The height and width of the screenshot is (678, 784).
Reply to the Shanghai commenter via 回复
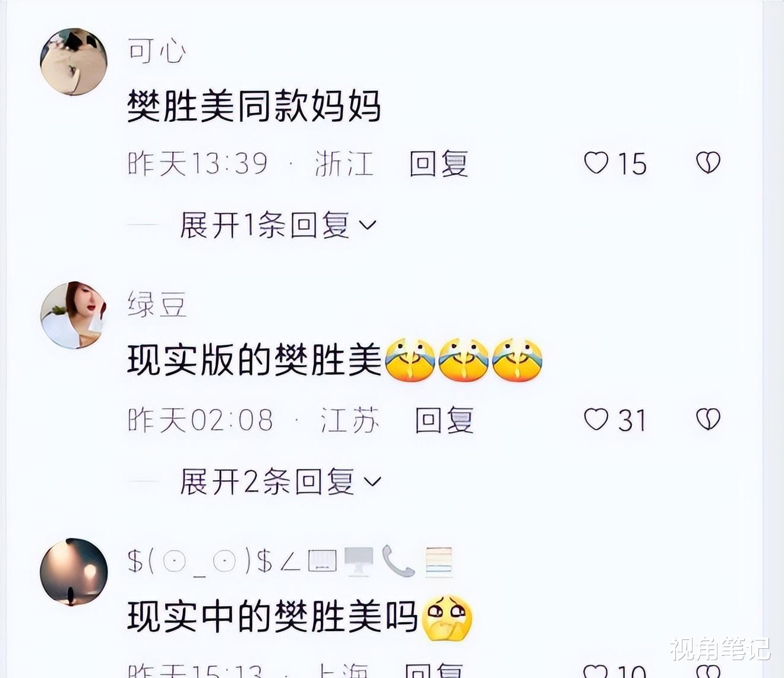pos(434,671)
